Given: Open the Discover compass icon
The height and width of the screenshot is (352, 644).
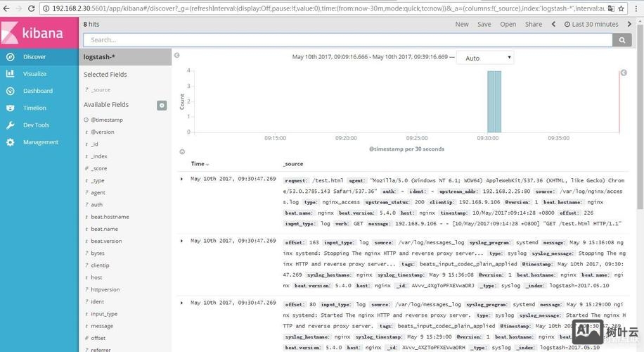Looking at the screenshot, I should click(x=10, y=57).
